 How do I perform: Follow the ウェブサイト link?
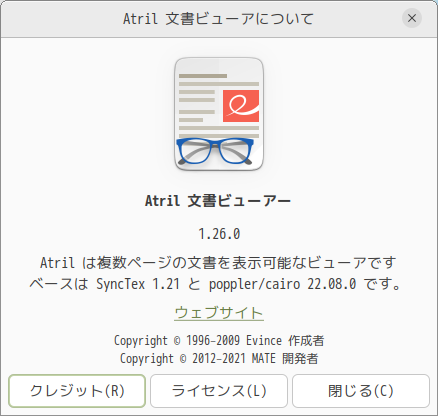click(x=219, y=313)
